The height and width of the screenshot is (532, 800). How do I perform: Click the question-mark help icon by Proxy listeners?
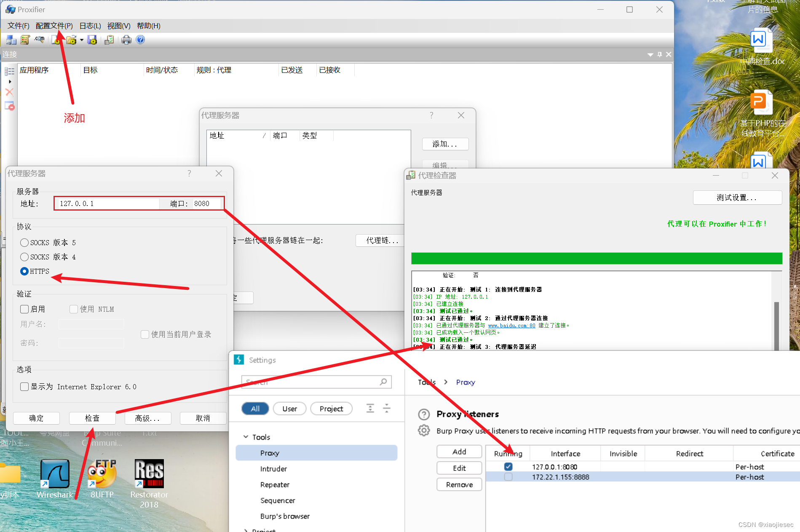tap(424, 414)
